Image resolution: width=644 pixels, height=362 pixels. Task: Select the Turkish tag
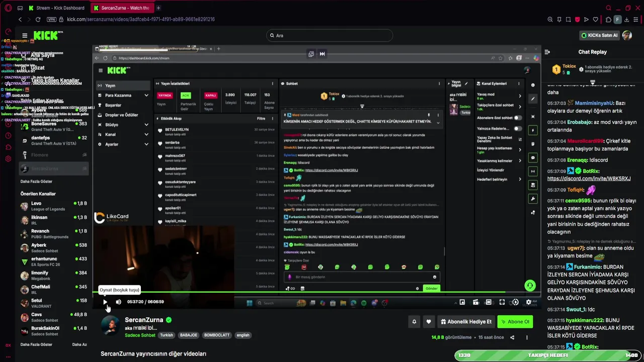[167, 335]
